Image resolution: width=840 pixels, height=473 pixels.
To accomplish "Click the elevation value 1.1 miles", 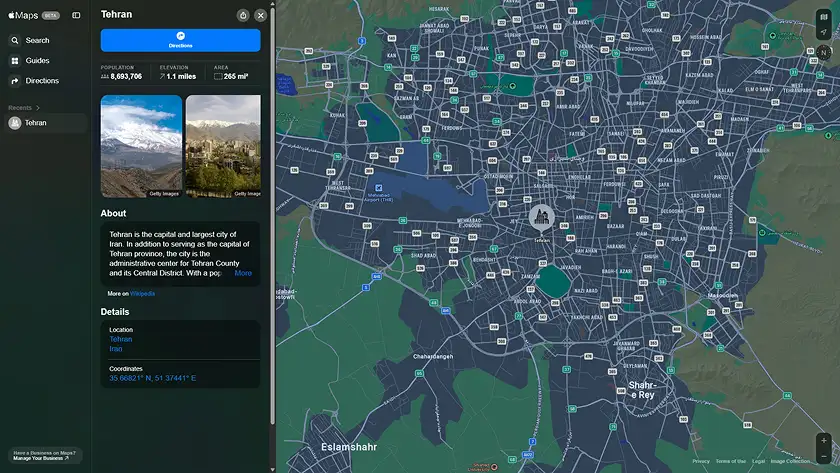I will [181, 77].
